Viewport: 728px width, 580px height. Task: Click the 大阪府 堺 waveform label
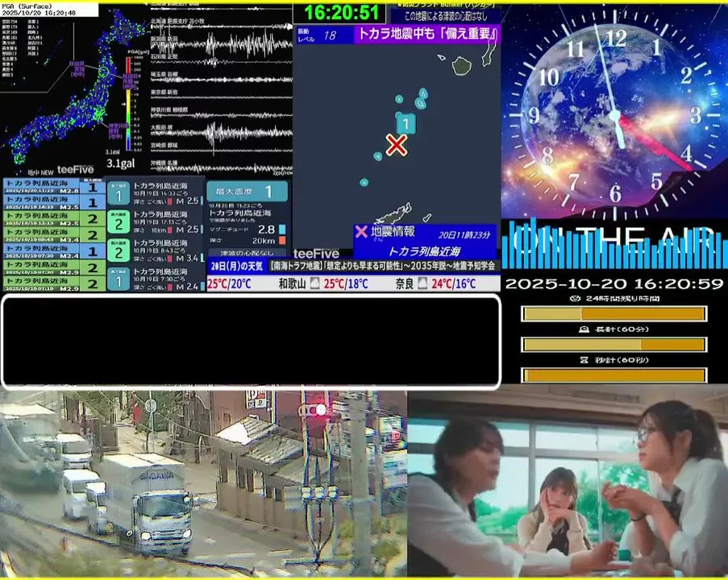(161, 127)
